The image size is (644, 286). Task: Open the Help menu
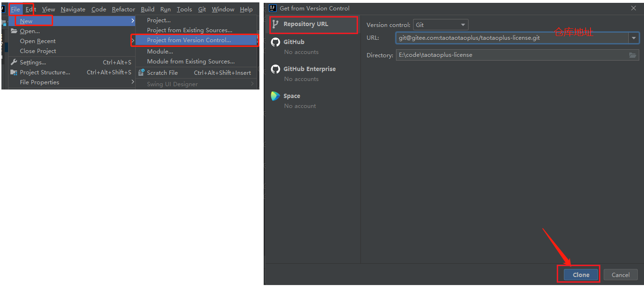[246, 9]
